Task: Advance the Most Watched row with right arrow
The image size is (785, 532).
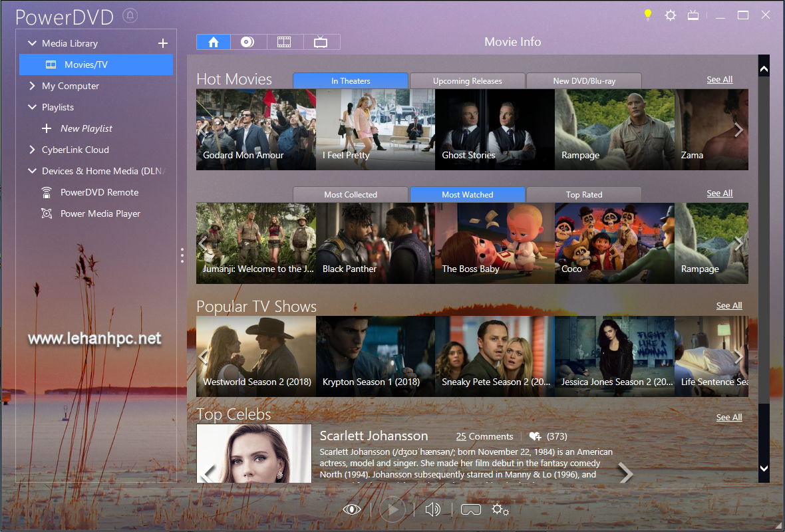Action: (738, 244)
